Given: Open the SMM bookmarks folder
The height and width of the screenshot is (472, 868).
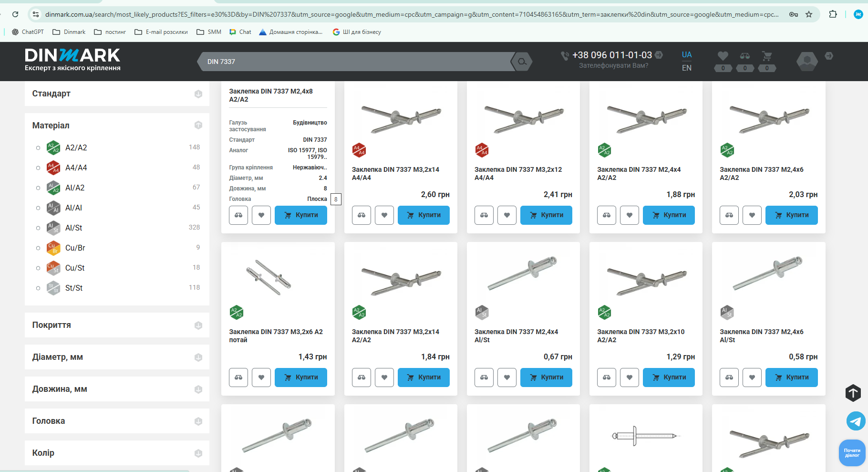Looking at the screenshot, I should 209,32.
